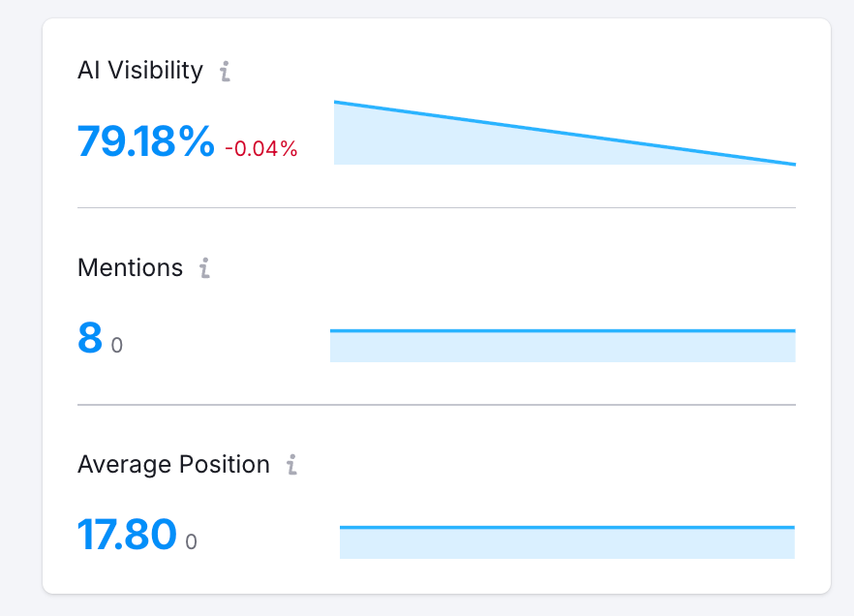Click the right end of the Mentions trend line

793,331
